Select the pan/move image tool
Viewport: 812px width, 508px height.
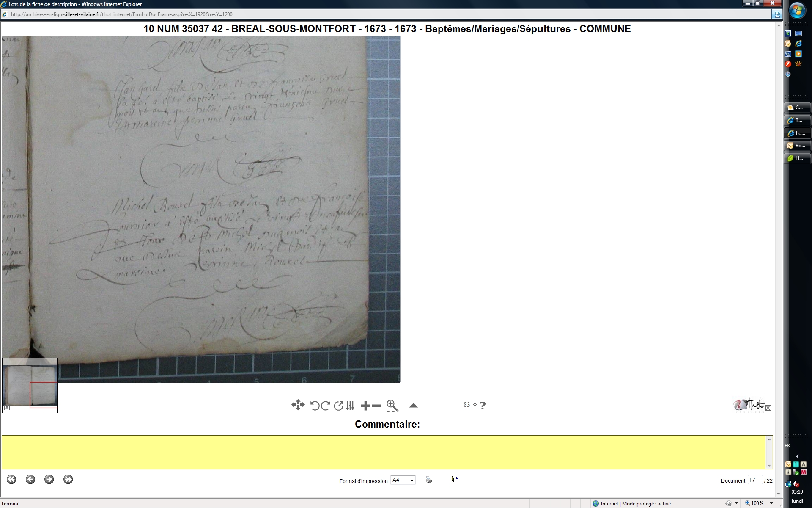pos(298,405)
